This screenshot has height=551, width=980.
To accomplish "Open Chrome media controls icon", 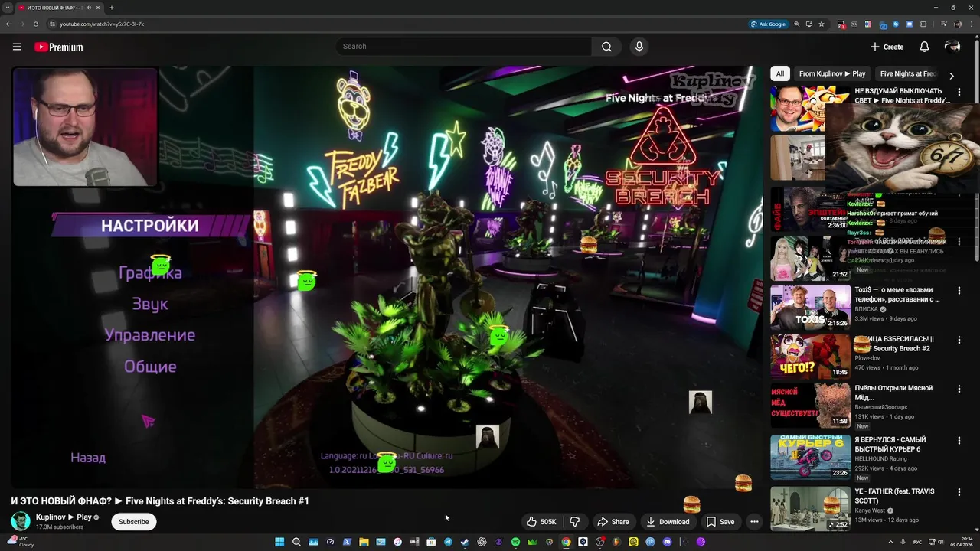I will point(943,24).
